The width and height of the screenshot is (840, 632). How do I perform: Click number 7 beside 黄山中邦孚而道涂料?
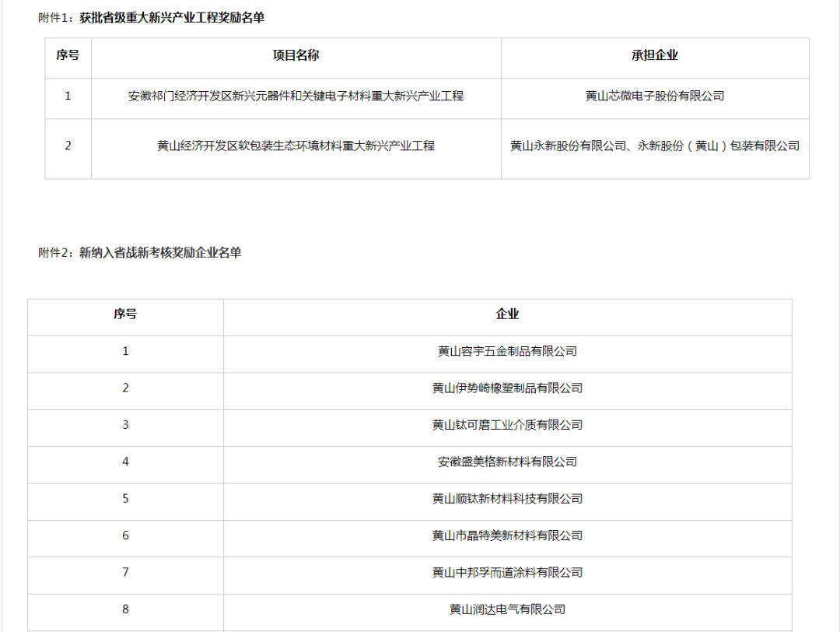[x=125, y=573]
